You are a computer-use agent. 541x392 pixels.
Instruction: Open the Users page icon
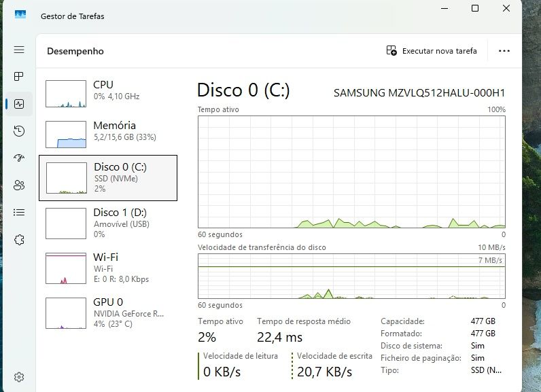tap(19, 185)
